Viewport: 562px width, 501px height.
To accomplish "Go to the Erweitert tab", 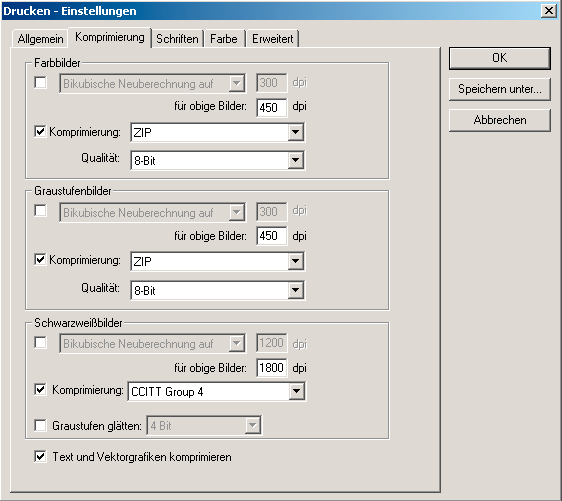I will tap(272, 39).
